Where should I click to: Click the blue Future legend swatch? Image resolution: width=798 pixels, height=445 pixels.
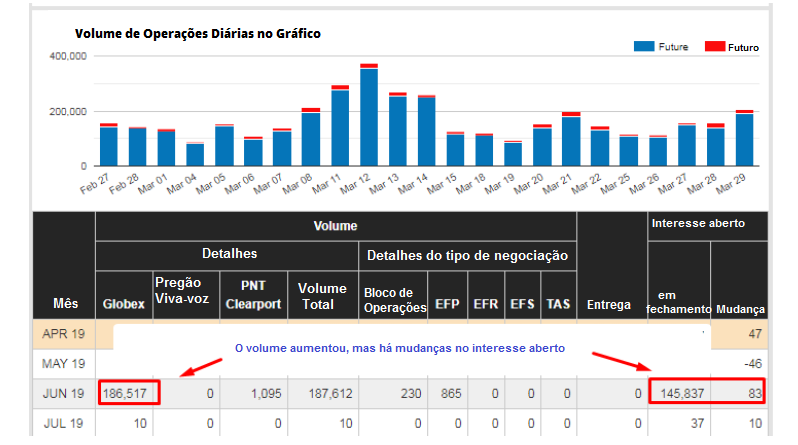point(644,47)
